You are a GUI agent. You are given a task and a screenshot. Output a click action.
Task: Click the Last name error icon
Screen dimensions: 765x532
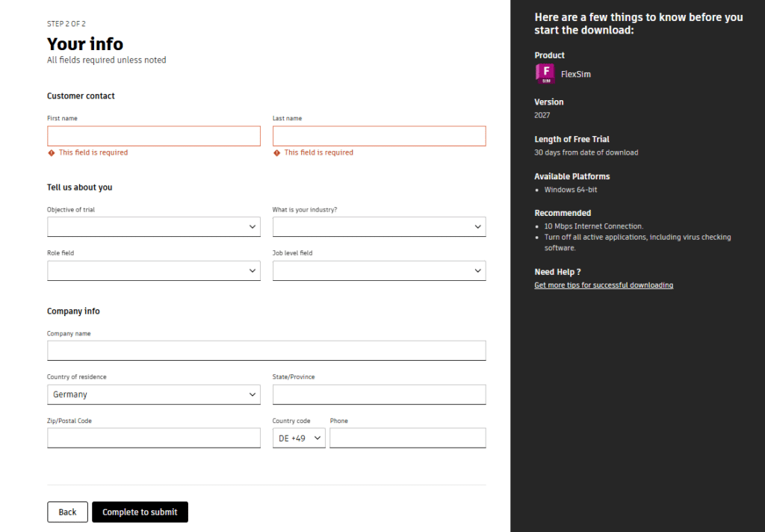pos(276,152)
